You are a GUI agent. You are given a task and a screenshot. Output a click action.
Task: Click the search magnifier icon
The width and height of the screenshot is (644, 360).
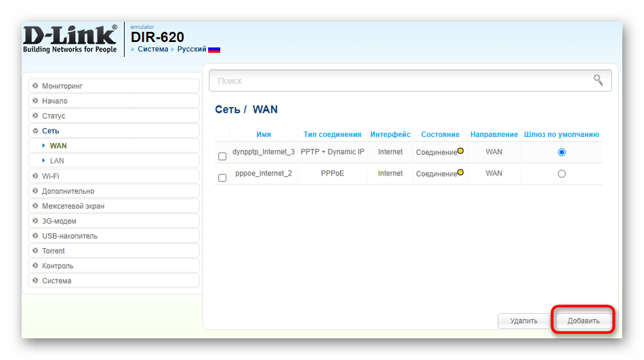click(598, 80)
